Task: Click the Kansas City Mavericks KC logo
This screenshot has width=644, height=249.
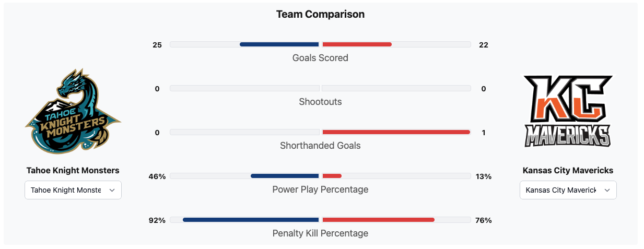Action: (x=568, y=111)
